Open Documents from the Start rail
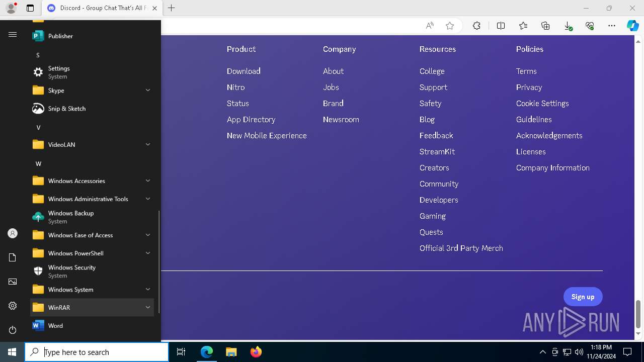This screenshot has width=644, height=362. (x=13, y=257)
